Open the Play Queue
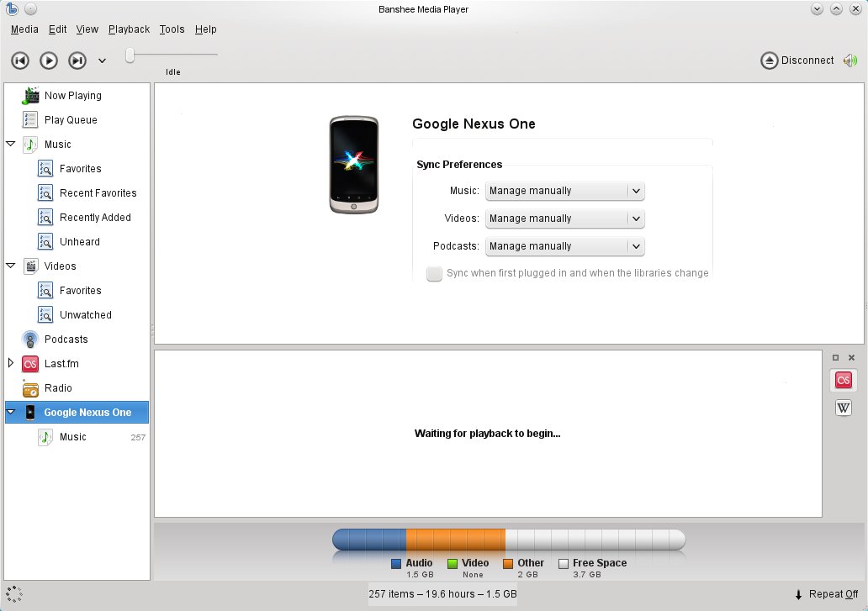Image resolution: width=868 pixels, height=611 pixels. click(71, 120)
